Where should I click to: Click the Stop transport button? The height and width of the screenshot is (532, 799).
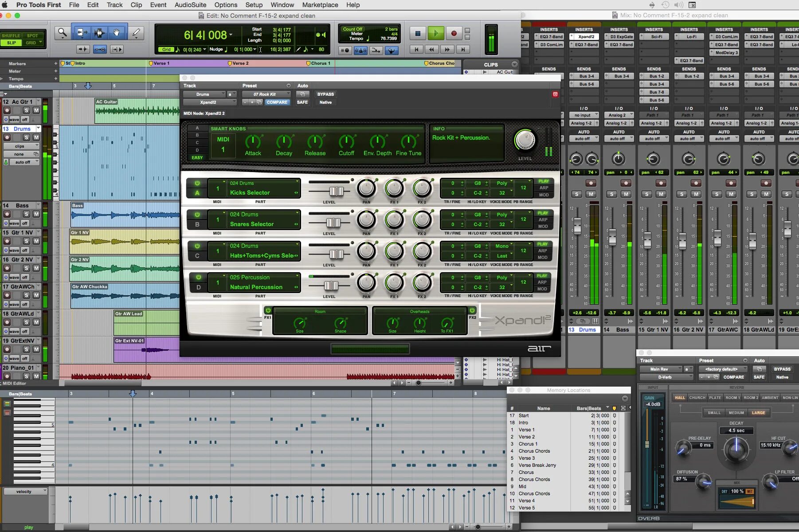[x=418, y=33]
